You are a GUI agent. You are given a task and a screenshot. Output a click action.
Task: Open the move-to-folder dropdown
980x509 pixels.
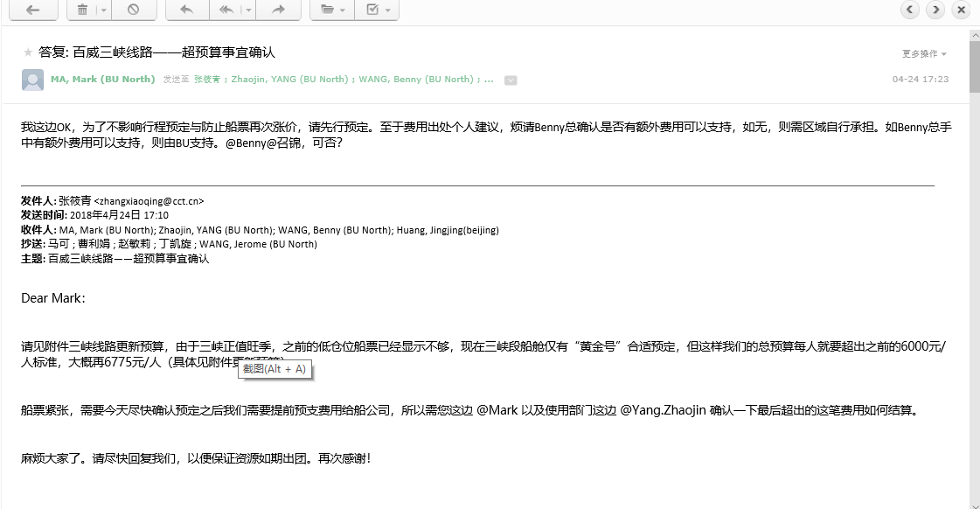tap(332, 10)
